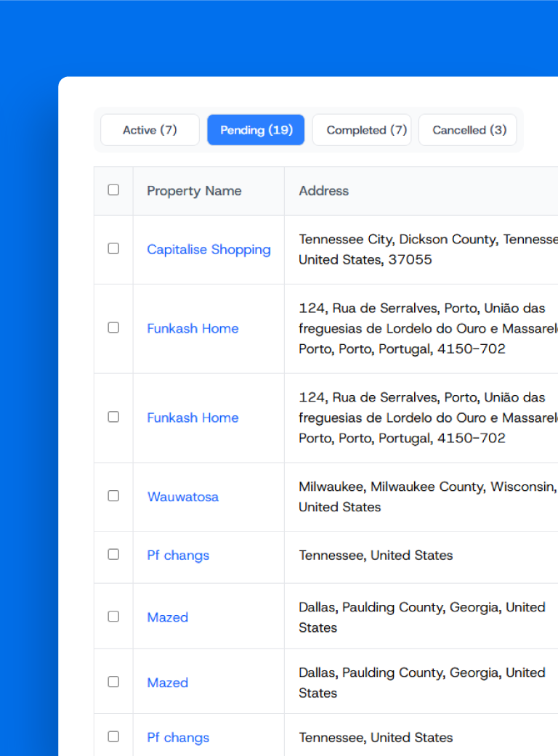Select the Wauwatosa row checkbox
Viewport: 558px width, 756px height.
point(113,496)
